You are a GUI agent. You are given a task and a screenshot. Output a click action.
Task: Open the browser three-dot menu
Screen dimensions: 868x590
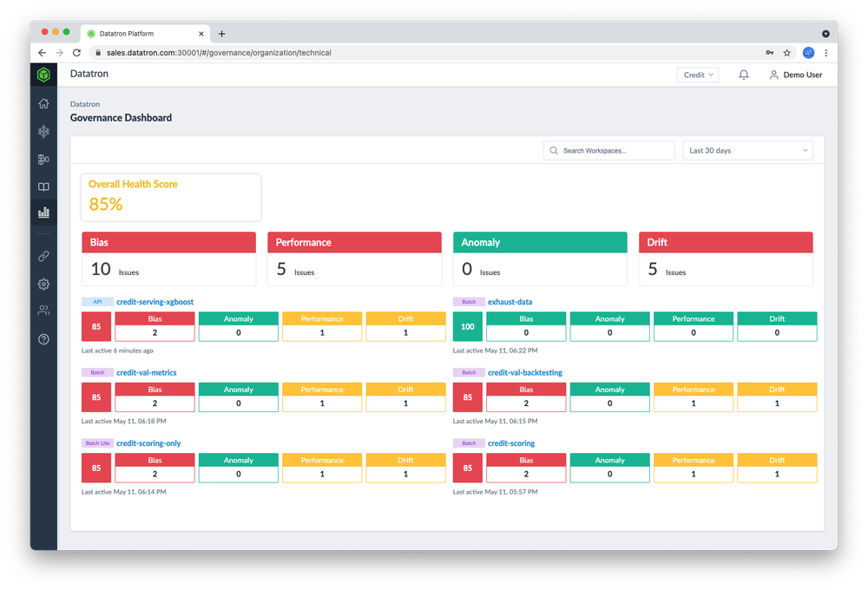[x=825, y=52]
